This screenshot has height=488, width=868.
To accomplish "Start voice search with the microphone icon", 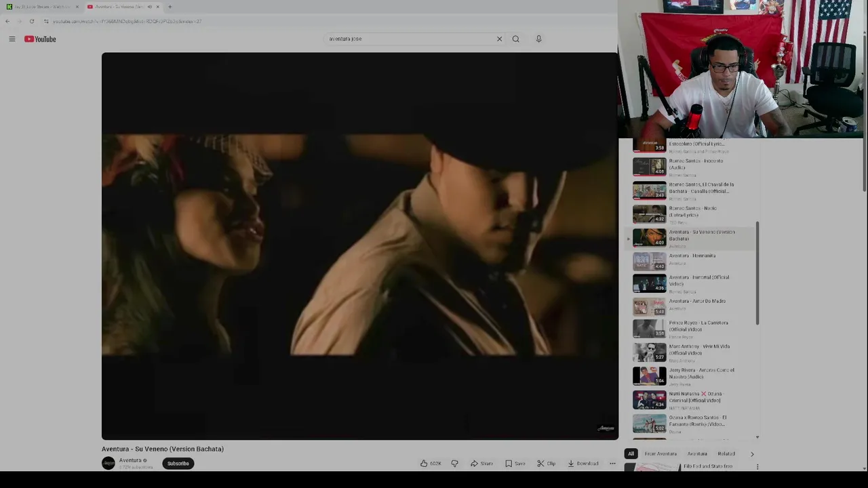I will tap(539, 39).
